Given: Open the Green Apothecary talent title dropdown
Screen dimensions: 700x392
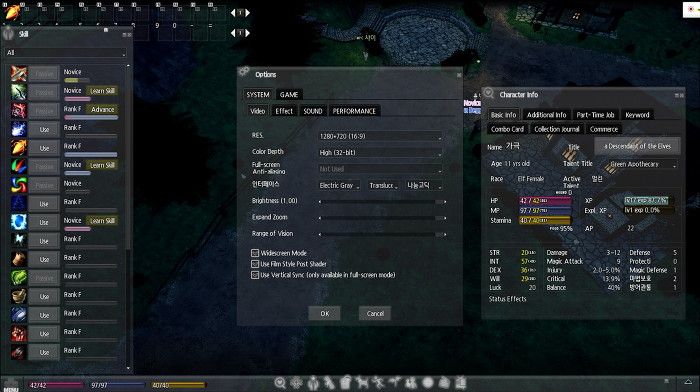Looking at the screenshot, I should click(642, 164).
